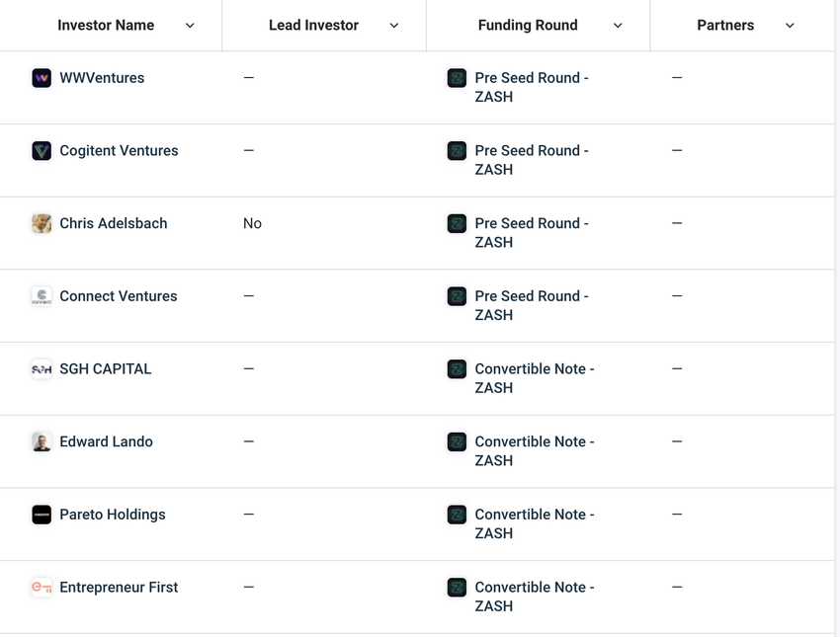Click Edward Lando's profile photo
This screenshot has width=840, height=637.
pos(42,441)
